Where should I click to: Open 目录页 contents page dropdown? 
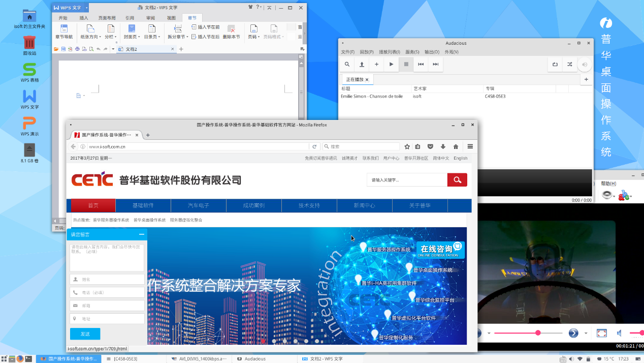(152, 32)
